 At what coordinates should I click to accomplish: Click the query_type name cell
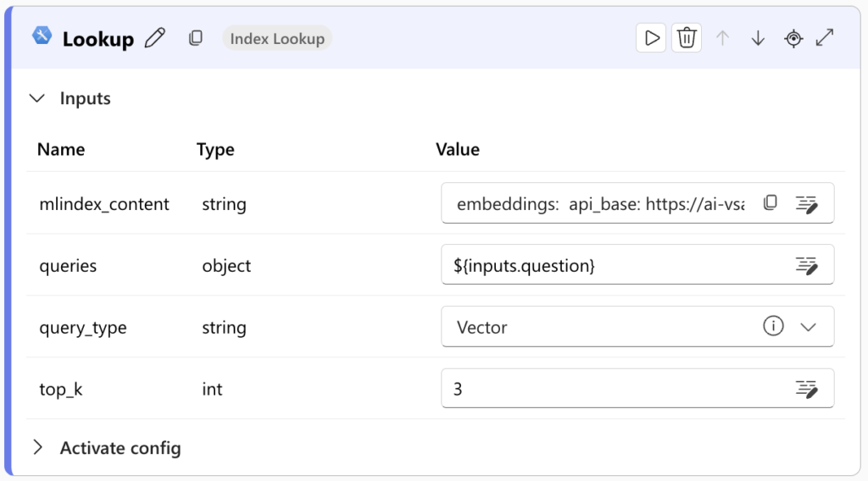tap(83, 328)
